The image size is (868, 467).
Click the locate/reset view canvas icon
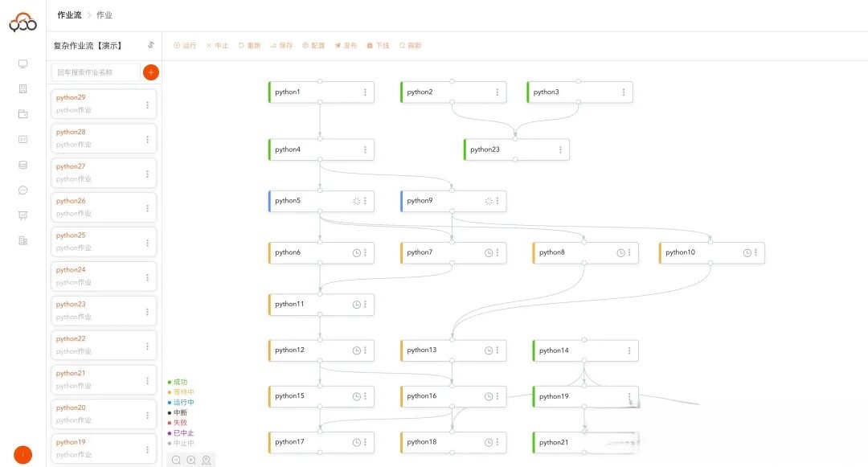[x=207, y=460]
